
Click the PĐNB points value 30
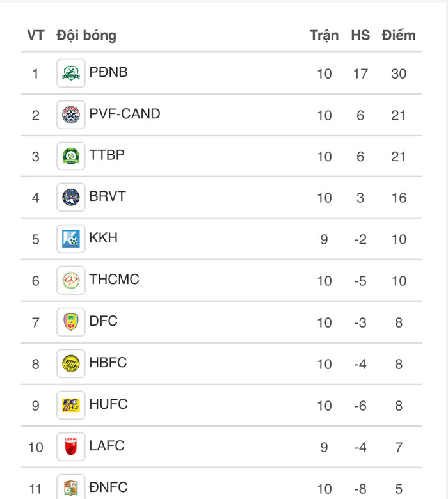coord(399,74)
